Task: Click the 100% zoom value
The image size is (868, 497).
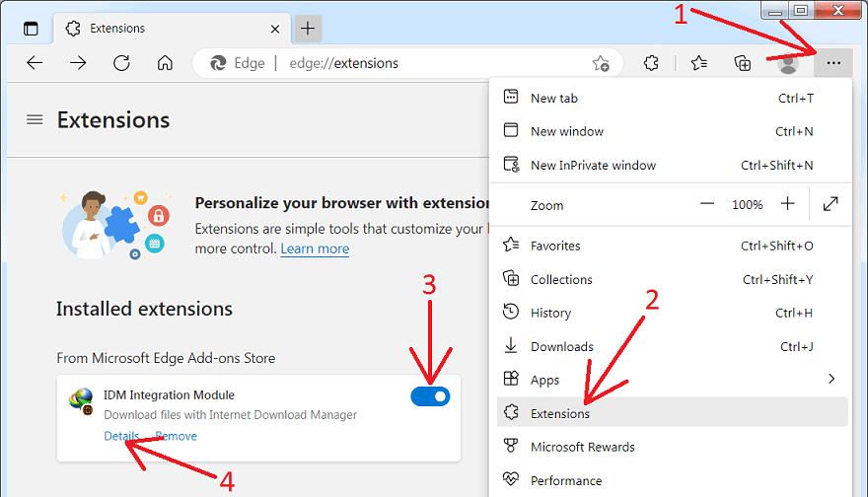Action: [748, 205]
